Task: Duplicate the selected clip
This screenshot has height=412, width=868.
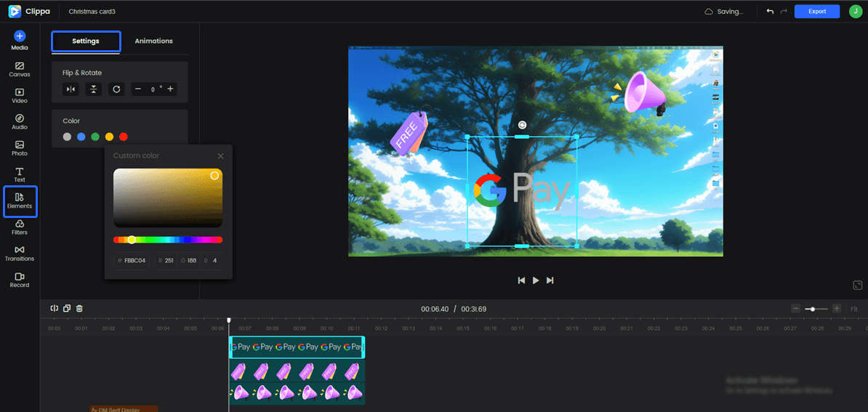Action: pos(67,309)
